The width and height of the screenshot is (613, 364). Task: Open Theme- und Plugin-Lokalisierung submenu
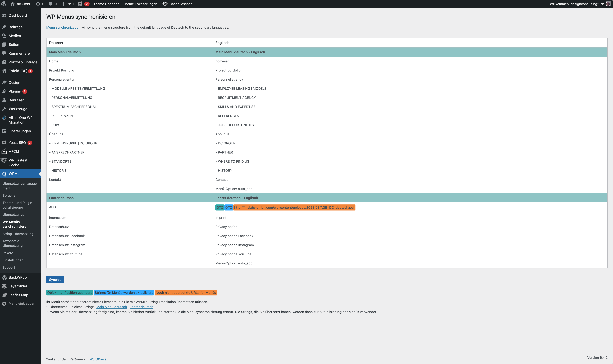click(x=18, y=205)
